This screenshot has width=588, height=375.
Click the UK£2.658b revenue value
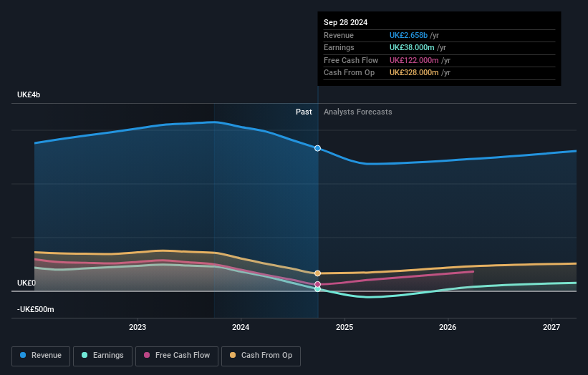408,35
